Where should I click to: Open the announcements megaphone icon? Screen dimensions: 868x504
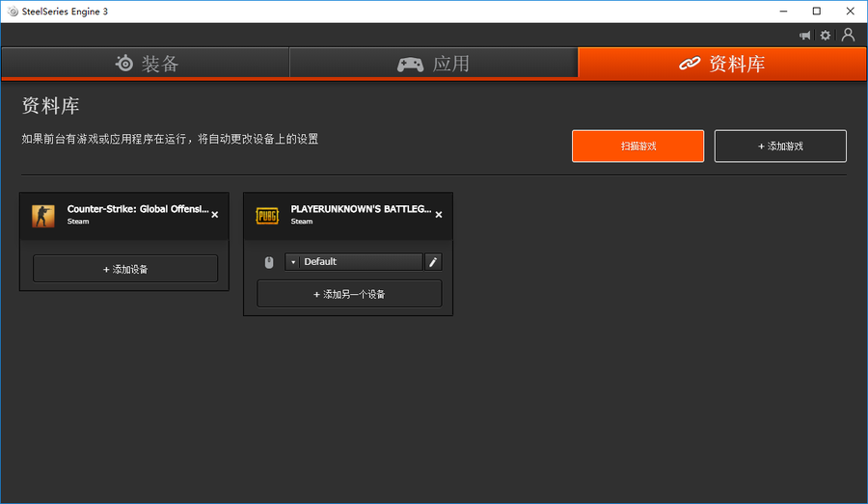pyautogui.click(x=805, y=36)
